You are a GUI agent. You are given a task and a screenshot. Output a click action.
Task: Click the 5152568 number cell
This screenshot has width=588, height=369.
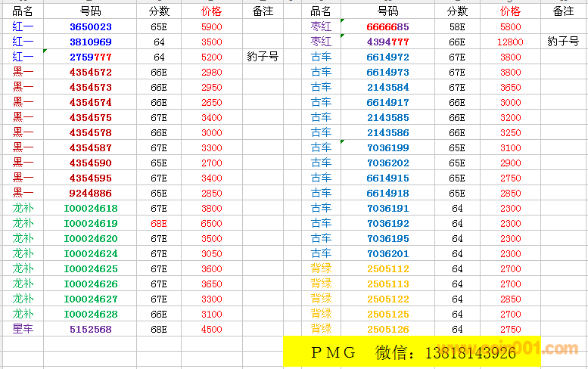[x=90, y=329]
